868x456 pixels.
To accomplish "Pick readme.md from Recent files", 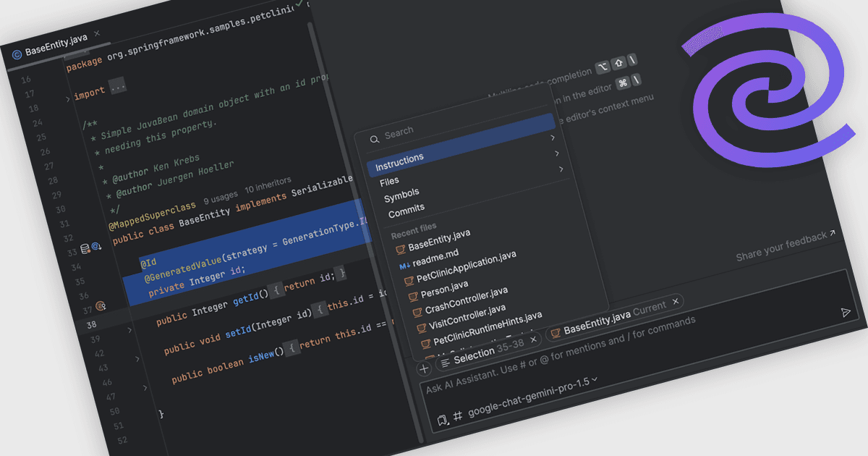I will pyautogui.click(x=436, y=258).
